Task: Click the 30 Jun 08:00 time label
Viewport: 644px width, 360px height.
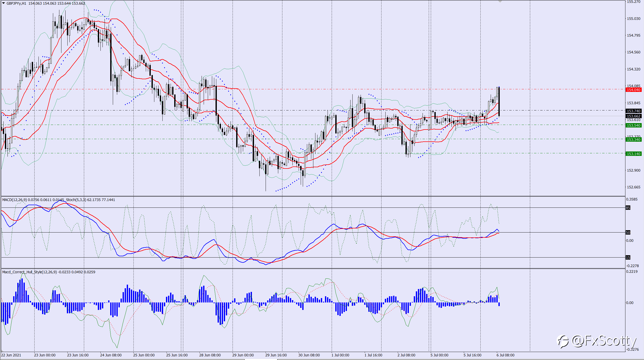Action: pos(309,355)
